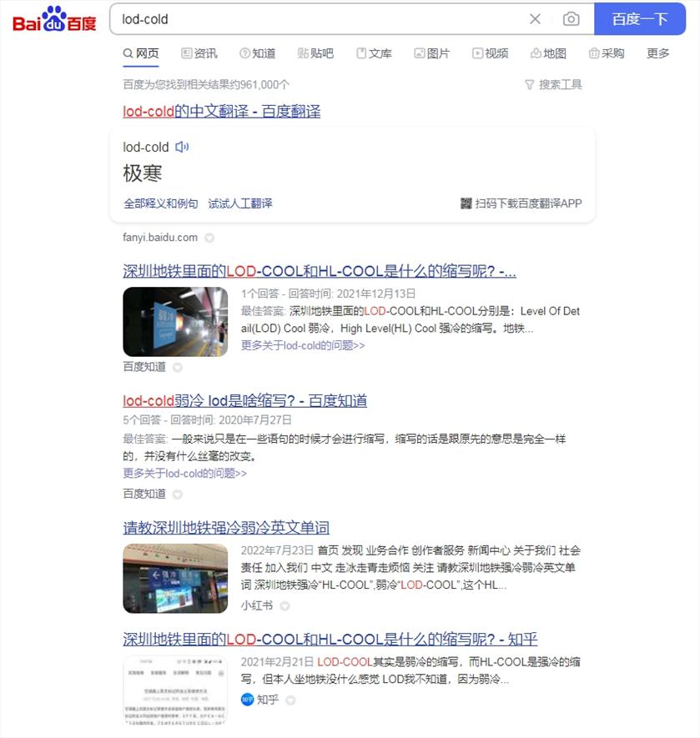
Task: Click the translation text 极寒
Action: coord(143,173)
